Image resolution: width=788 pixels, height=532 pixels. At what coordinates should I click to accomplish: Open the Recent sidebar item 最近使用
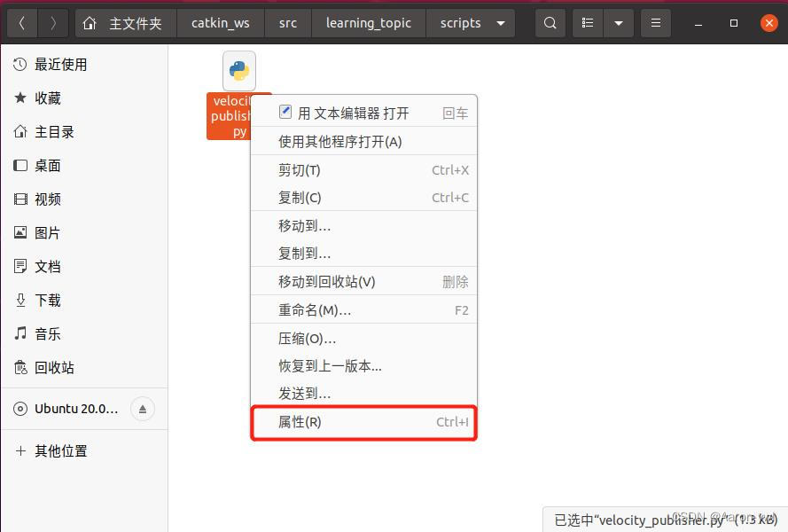[x=84, y=65]
